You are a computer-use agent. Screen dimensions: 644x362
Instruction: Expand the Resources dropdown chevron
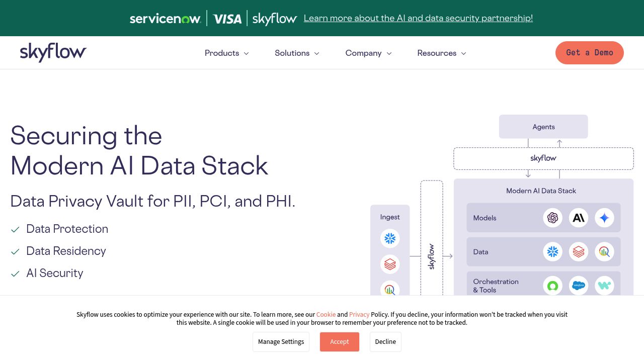click(464, 53)
